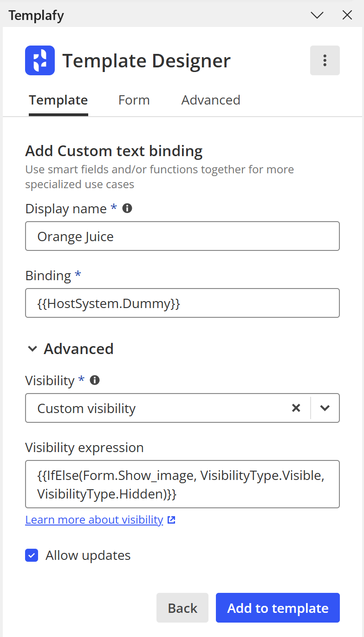Viewport: 364px width, 637px height.
Task: Click the external link icon after visibility link
Action: [x=171, y=519]
